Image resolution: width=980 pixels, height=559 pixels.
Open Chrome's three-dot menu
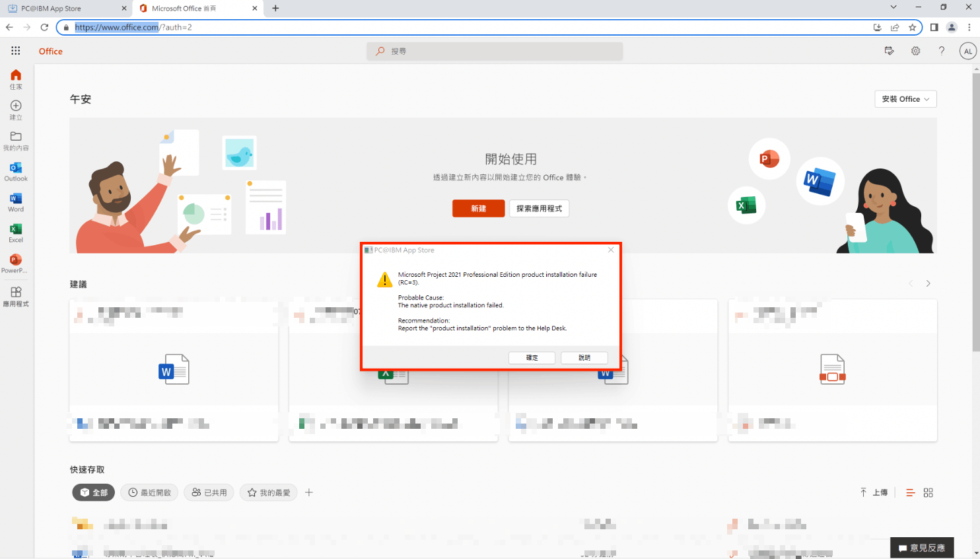pyautogui.click(x=969, y=27)
